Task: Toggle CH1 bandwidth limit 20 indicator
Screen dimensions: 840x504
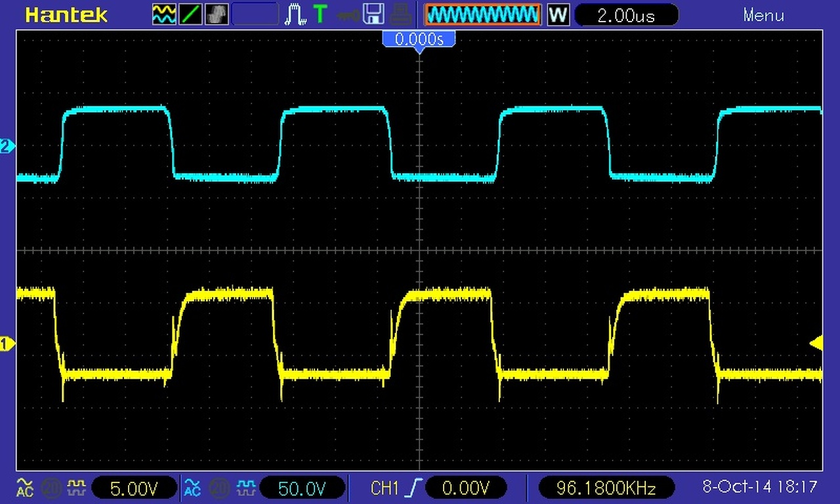Action: coord(51,488)
